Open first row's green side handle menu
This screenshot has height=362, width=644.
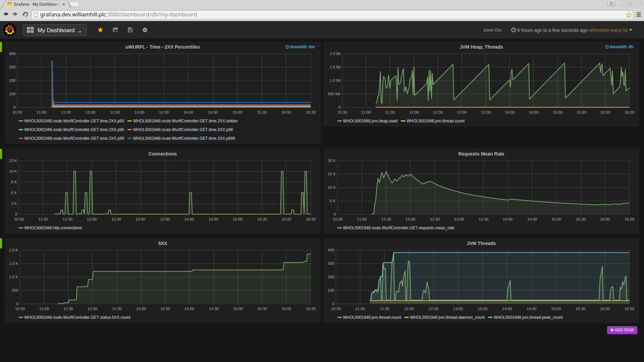point(1,47)
